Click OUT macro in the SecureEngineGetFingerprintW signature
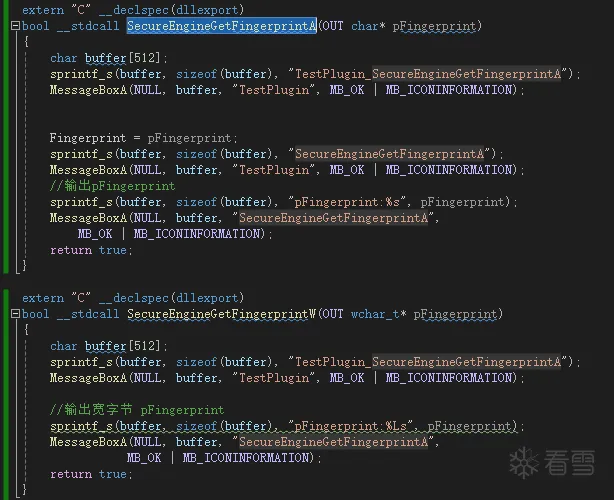 point(333,314)
